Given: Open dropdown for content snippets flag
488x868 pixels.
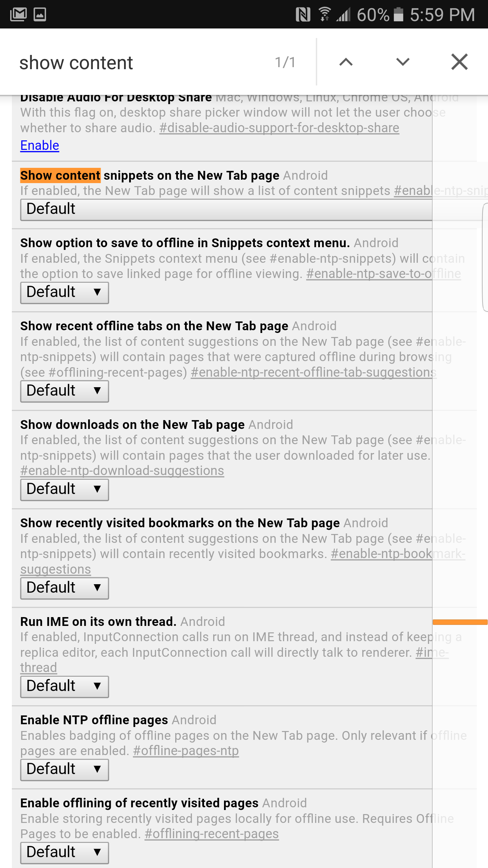Looking at the screenshot, I should [x=226, y=210].
